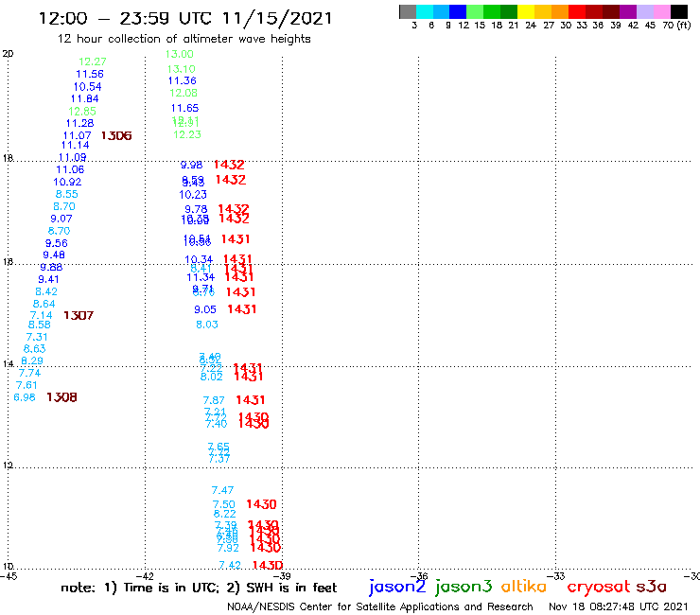The height and width of the screenshot is (615, 700).
Task: Select the cyan legend swatch
Action: pos(425,11)
